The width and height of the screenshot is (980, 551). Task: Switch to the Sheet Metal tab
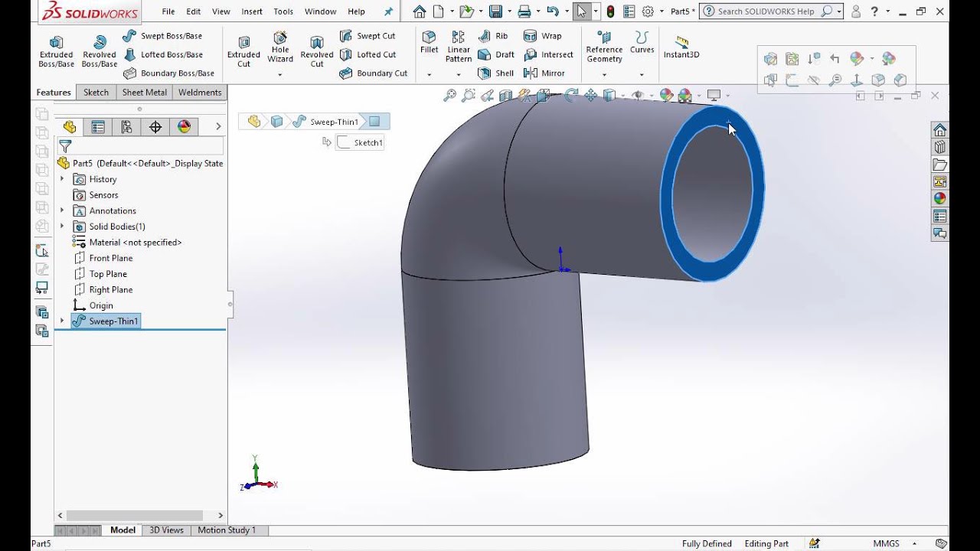click(145, 93)
